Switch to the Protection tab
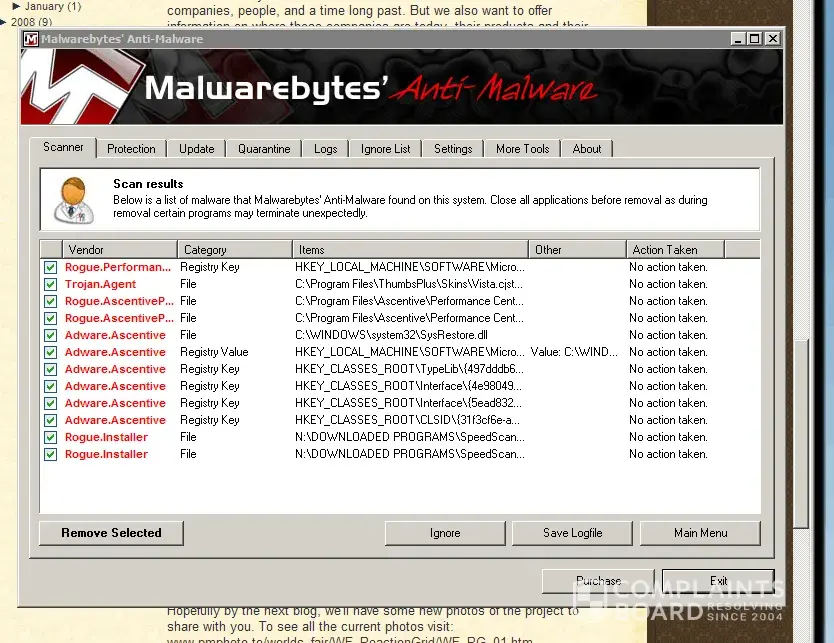 131,149
